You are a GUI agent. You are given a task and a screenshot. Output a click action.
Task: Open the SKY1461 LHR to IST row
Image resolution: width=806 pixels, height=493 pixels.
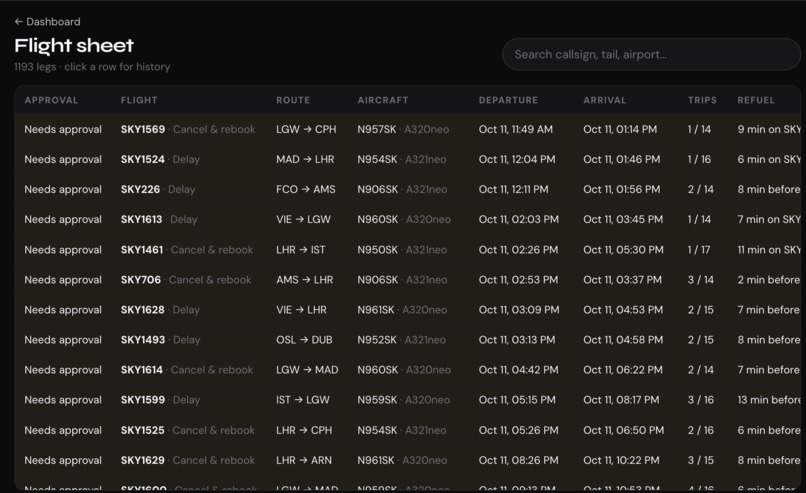pos(408,249)
